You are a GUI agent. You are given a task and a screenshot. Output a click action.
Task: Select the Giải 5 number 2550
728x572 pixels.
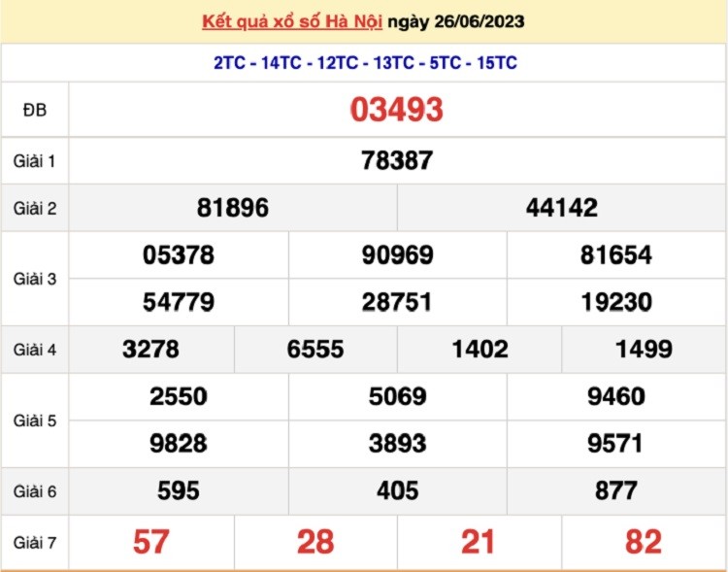(179, 397)
